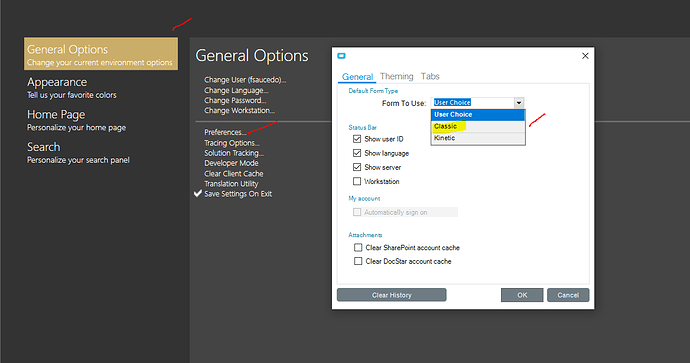The width and height of the screenshot is (690, 363).
Task: Toggle the Save Settings On Exit checkmark
Action: click(x=198, y=194)
